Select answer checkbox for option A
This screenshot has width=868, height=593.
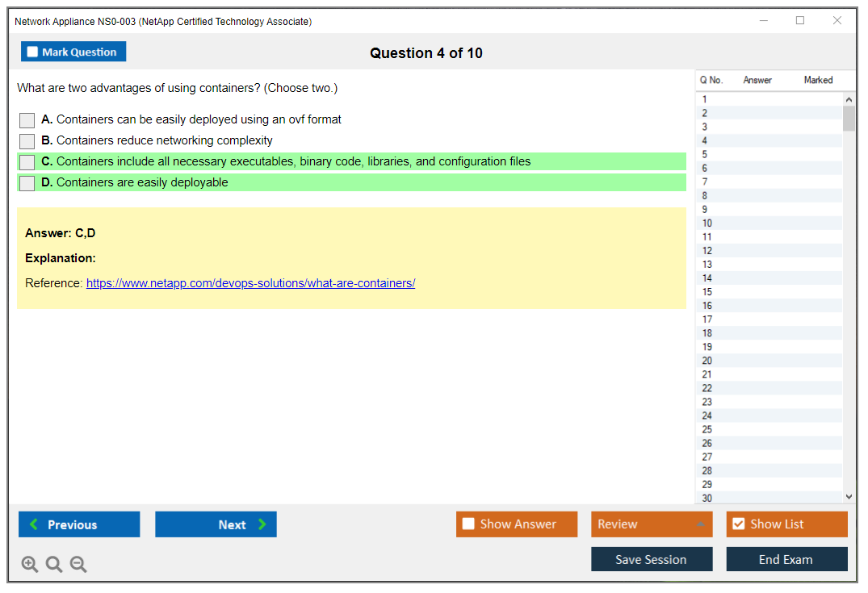pyautogui.click(x=27, y=120)
